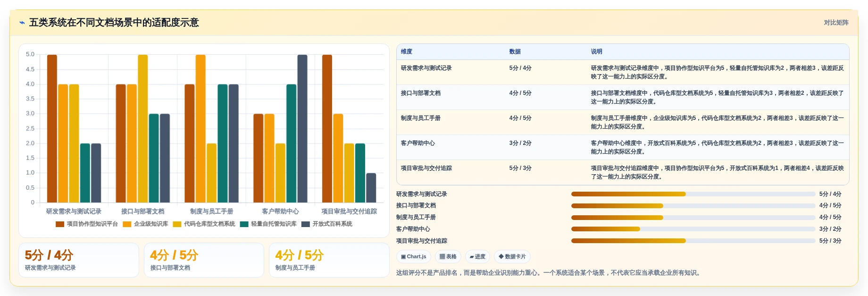868x296 pixels.
Task: Toggle the 轻量自托管知识库 legend swatch
Action: [x=244, y=224]
